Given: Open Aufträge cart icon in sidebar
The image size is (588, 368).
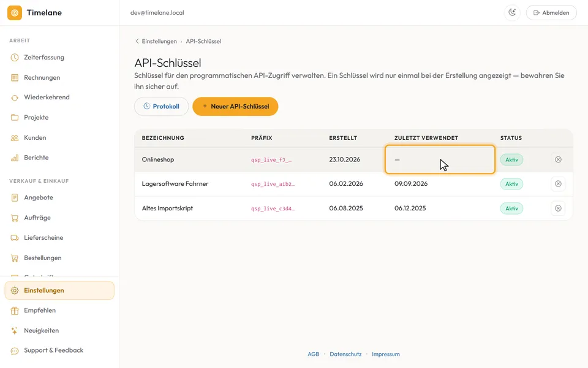Looking at the screenshot, I should 15,218.
